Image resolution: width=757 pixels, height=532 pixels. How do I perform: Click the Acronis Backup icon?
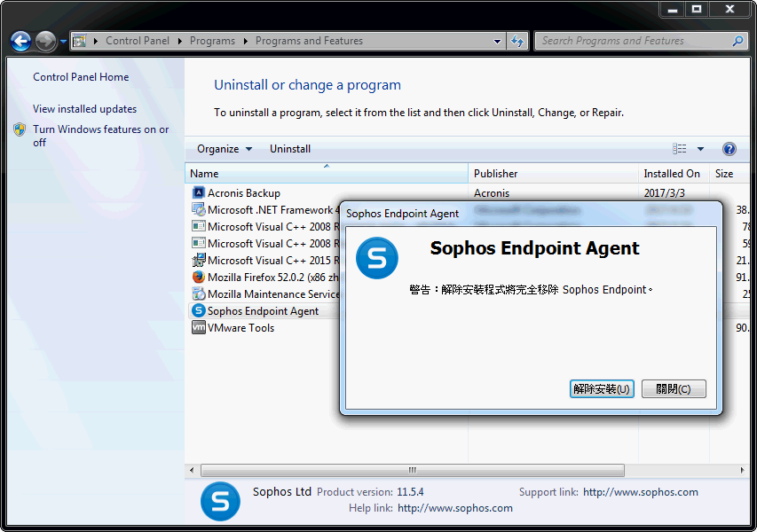pyautogui.click(x=198, y=193)
